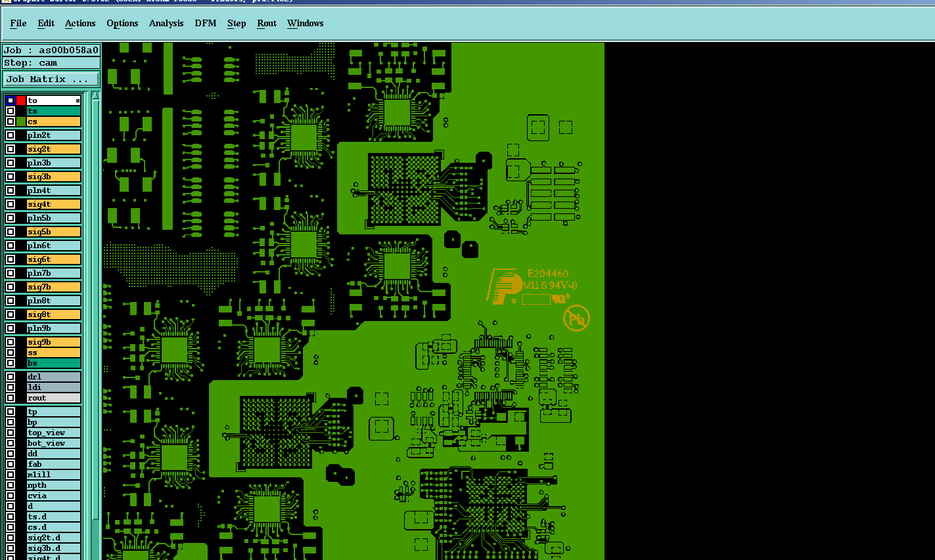
Task: Toggle display checkbox for layer cs
Action: coord(11,121)
